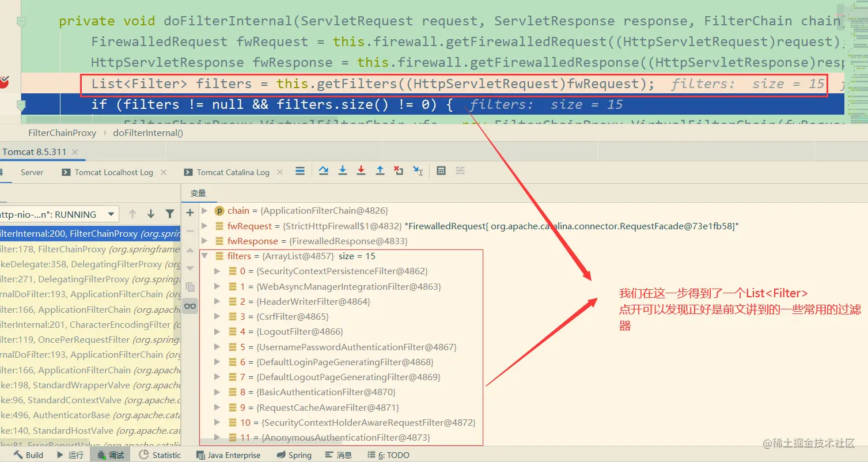Screen dimensions: 868x462
Task: Expand item 8 BasicAuthenticationFilter
Action: (x=217, y=392)
